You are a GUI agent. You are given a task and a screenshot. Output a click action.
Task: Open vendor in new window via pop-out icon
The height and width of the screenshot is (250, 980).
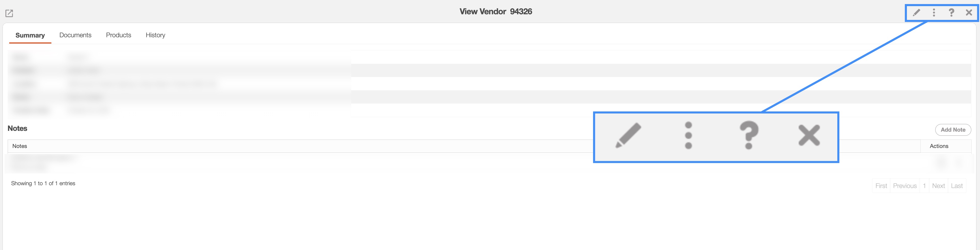tap(9, 13)
